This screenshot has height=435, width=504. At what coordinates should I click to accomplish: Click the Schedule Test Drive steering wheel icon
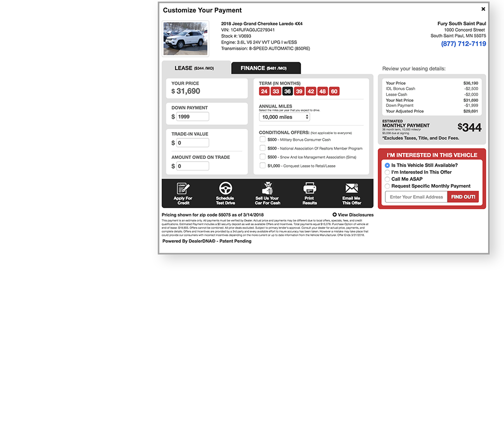click(226, 188)
